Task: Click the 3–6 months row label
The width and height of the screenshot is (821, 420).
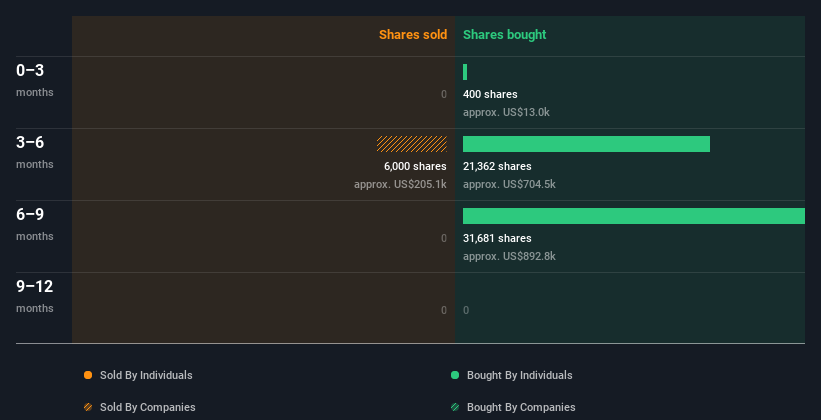Action: (x=35, y=152)
